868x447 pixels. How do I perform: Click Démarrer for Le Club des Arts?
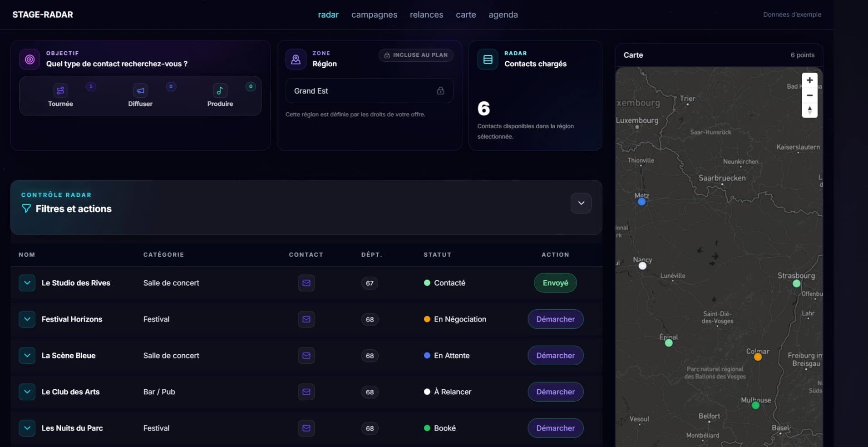point(555,392)
